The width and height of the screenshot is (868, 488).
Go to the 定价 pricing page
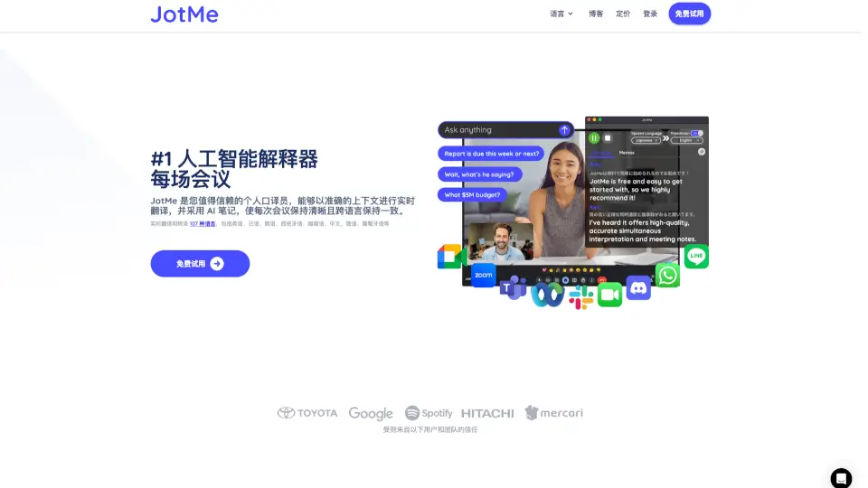[x=623, y=14]
